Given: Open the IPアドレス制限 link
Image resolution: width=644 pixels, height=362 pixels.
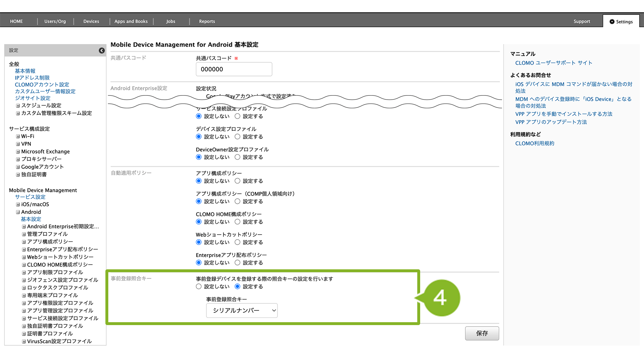Looking at the screenshot, I should click(x=32, y=78).
